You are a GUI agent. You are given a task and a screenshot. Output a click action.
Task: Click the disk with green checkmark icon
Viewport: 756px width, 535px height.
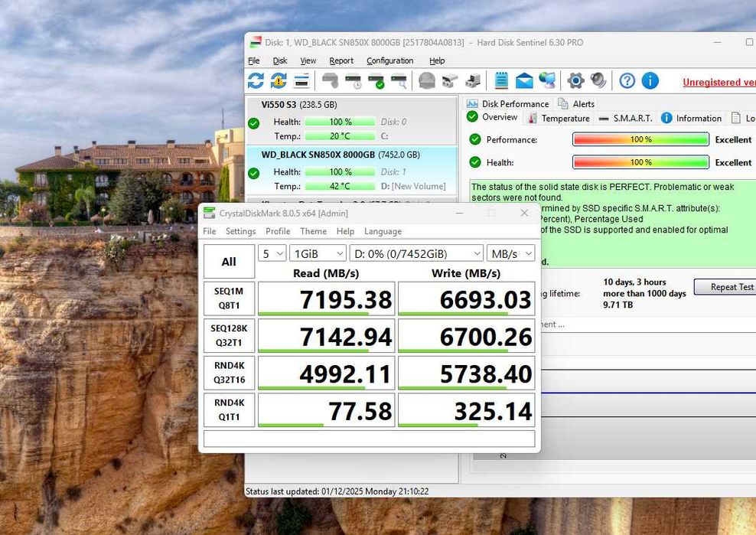pos(376,80)
